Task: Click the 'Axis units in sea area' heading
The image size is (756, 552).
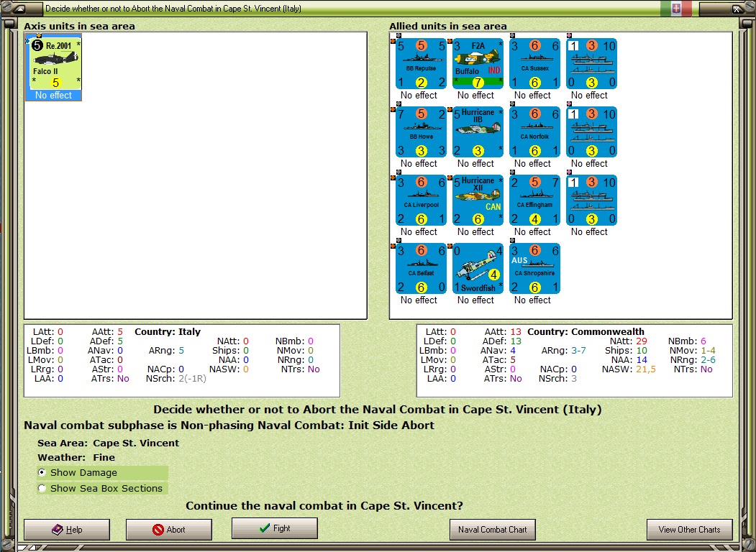Action: [x=80, y=26]
